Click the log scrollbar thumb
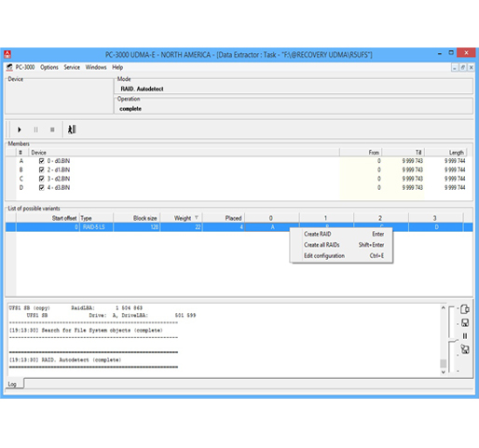The image size is (479, 448). click(x=443, y=363)
